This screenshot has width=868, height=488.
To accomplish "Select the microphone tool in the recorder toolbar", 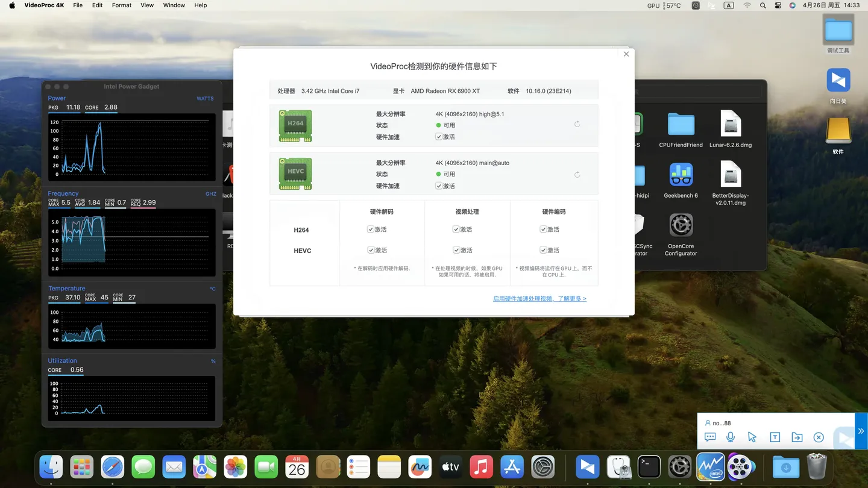I will click(731, 437).
